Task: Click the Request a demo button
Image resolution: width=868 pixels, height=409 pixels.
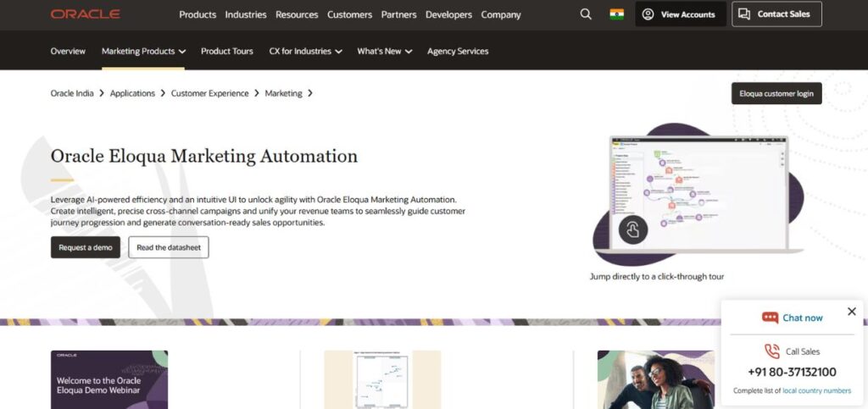Action: tap(86, 247)
